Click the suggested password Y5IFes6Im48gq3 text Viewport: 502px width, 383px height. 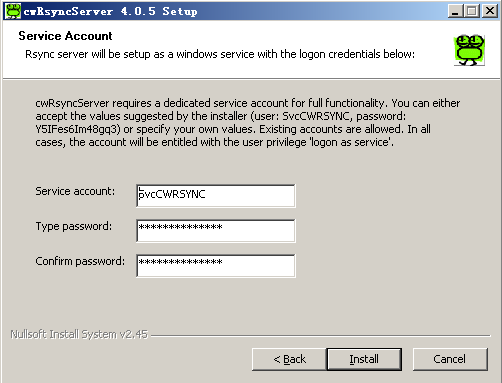pos(78,129)
